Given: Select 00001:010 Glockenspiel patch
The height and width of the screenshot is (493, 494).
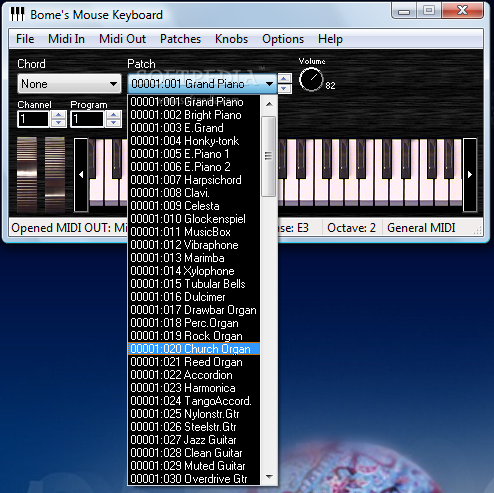Looking at the screenshot, I should point(194,219).
